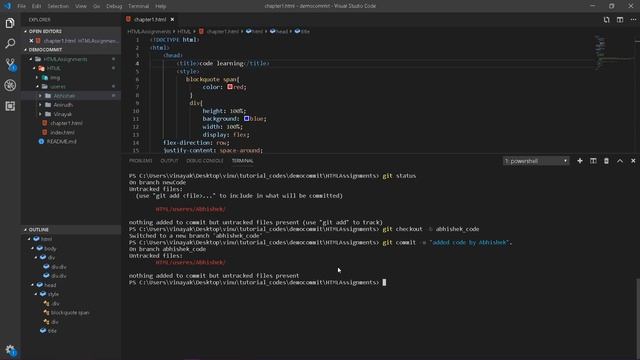Open the Search view in activity bar
The image size is (640, 360).
click(10, 43)
